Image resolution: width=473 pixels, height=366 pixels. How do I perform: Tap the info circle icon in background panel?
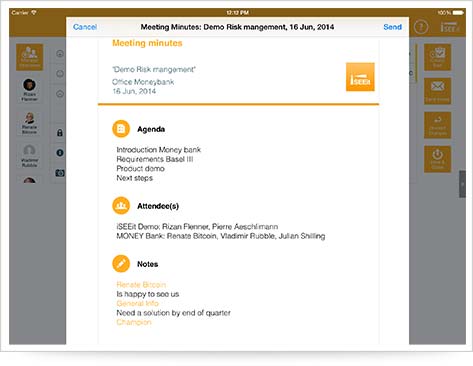point(60,153)
